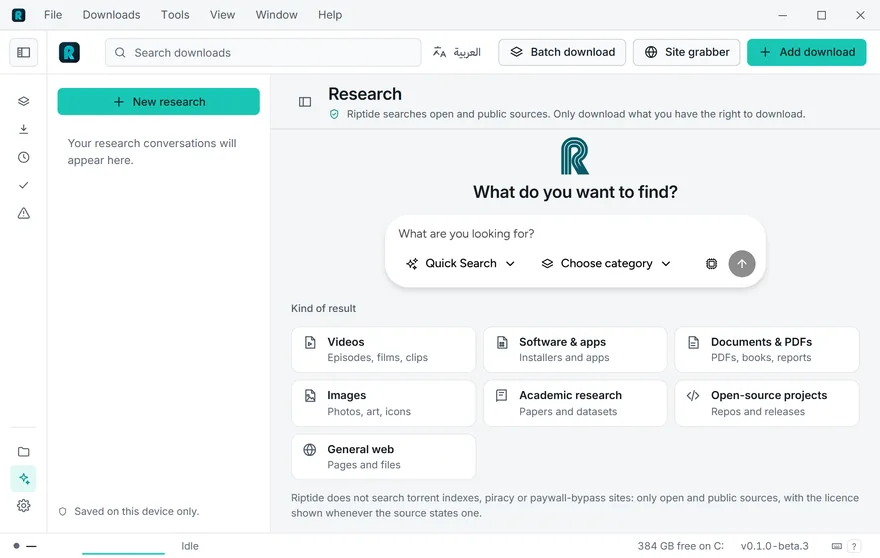The height and width of the screenshot is (558, 880).
Task: Select the General web card title text
Action: point(360,449)
